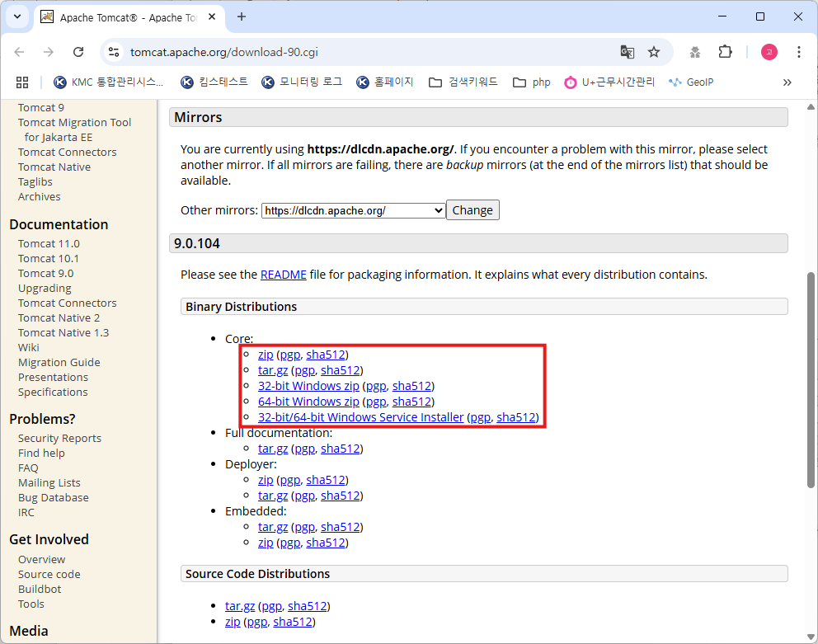Open Security Reports link

click(x=59, y=439)
